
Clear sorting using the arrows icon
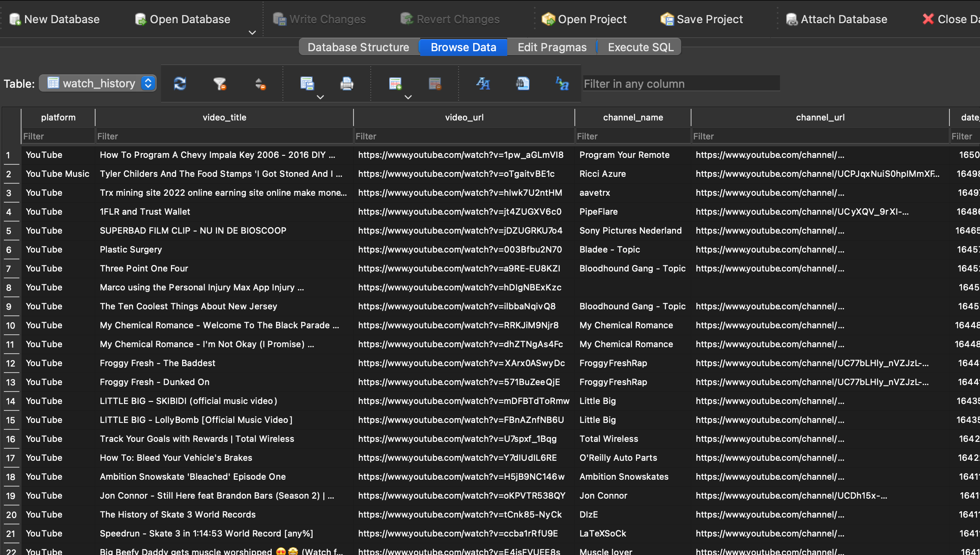pyautogui.click(x=260, y=83)
